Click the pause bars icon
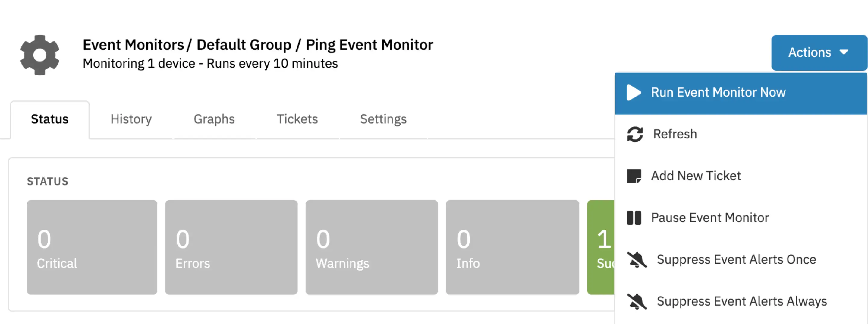Image resolution: width=868 pixels, height=324 pixels. [x=634, y=218]
